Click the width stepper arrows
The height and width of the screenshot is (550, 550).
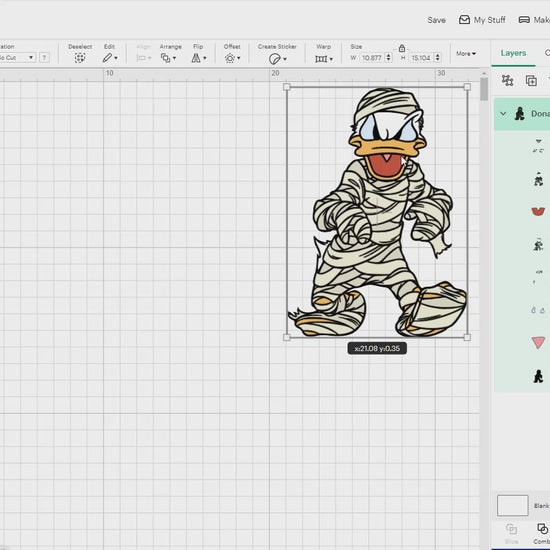388,58
